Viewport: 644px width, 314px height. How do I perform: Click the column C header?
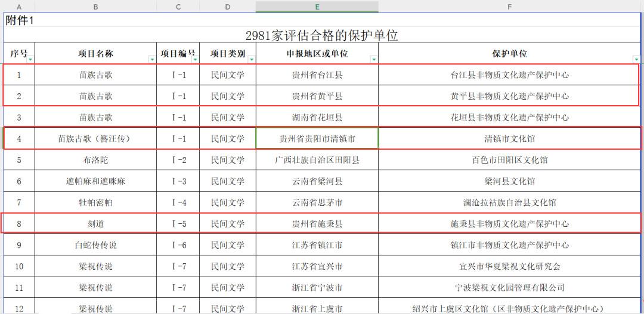[x=178, y=7]
